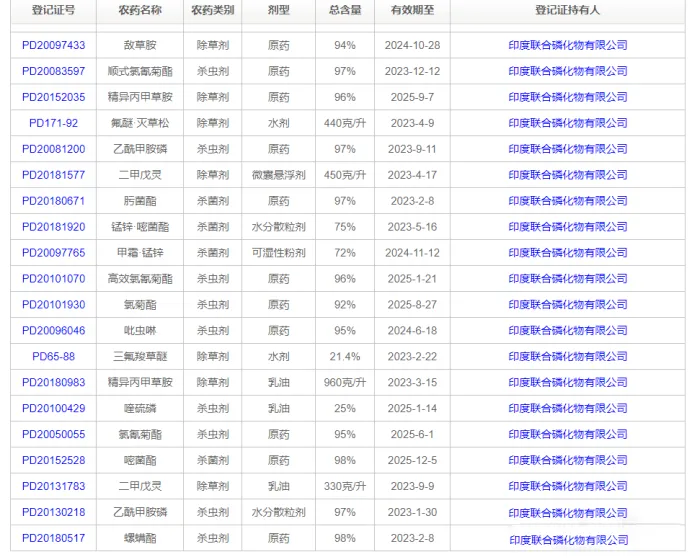This screenshot has height=558, width=693.
Task: Click expiry date 2024-10-28
Action: coord(412,45)
